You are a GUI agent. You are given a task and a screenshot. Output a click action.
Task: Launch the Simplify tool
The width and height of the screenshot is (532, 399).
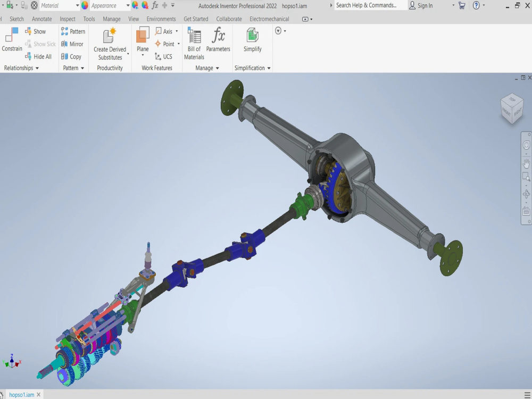pyautogui.click(x=252, y=40)
